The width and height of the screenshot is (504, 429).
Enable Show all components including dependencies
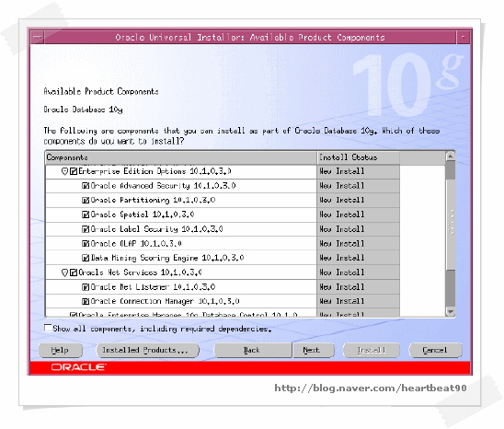click(48, 328)
